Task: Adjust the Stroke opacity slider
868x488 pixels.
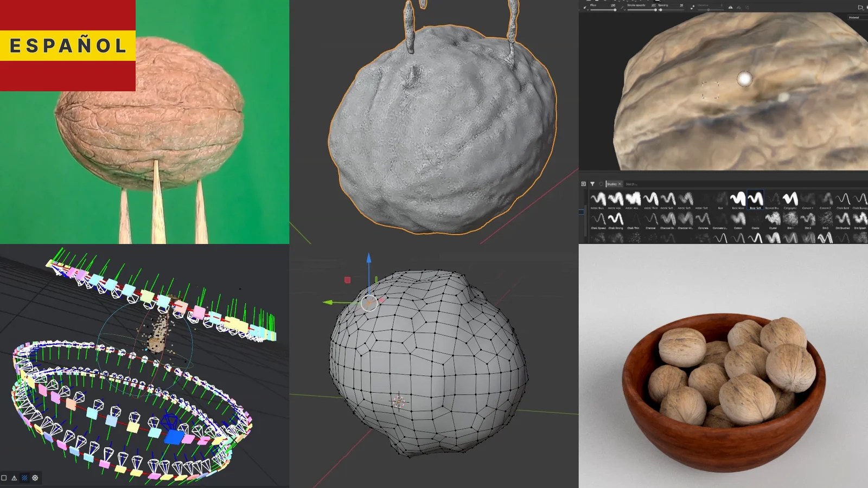Action: pyautogui.click(x=656, y=9)
